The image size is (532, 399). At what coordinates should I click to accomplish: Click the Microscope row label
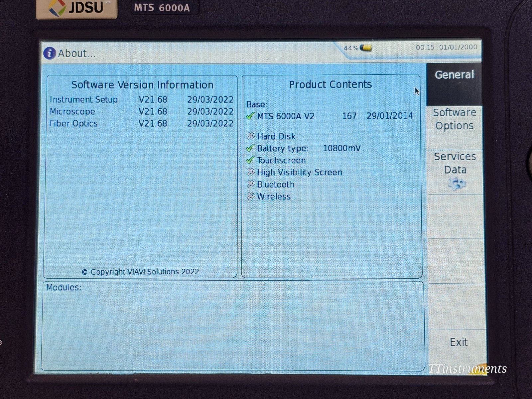click(72, 111)
